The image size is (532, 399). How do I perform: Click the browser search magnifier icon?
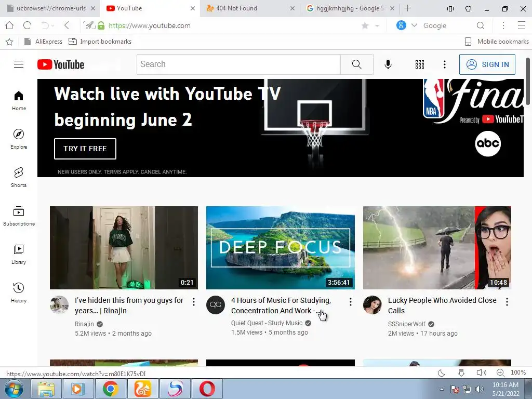480,25
